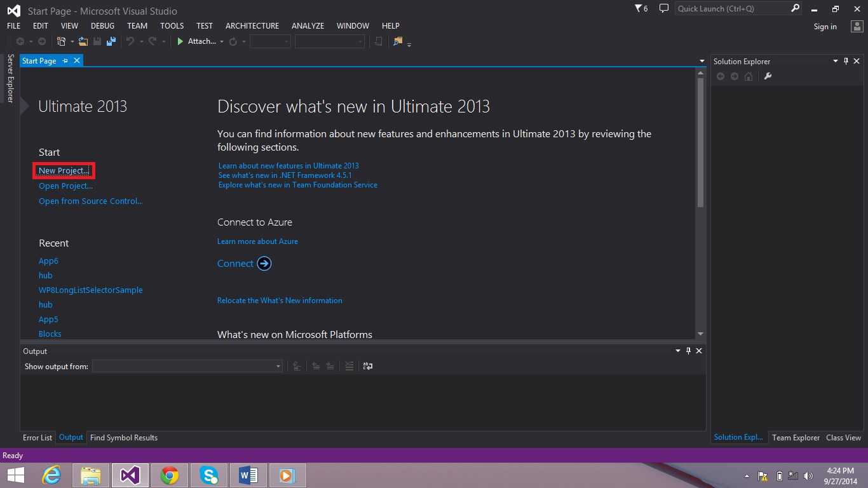868x488 pixels.
Task: Open Solution Explorer Properties wrench icon
Action: (768, 76)
